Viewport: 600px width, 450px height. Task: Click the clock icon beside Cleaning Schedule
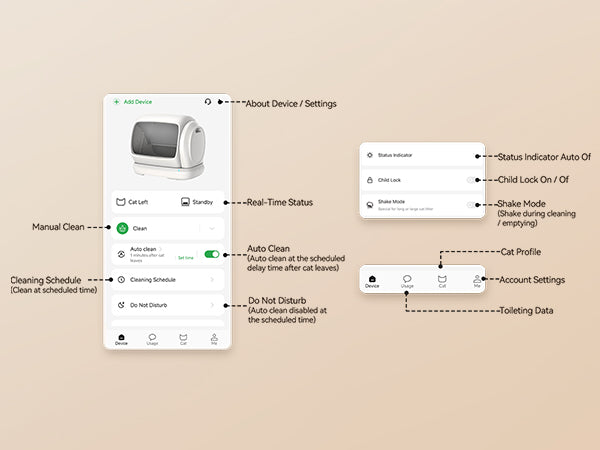[121, 280]
